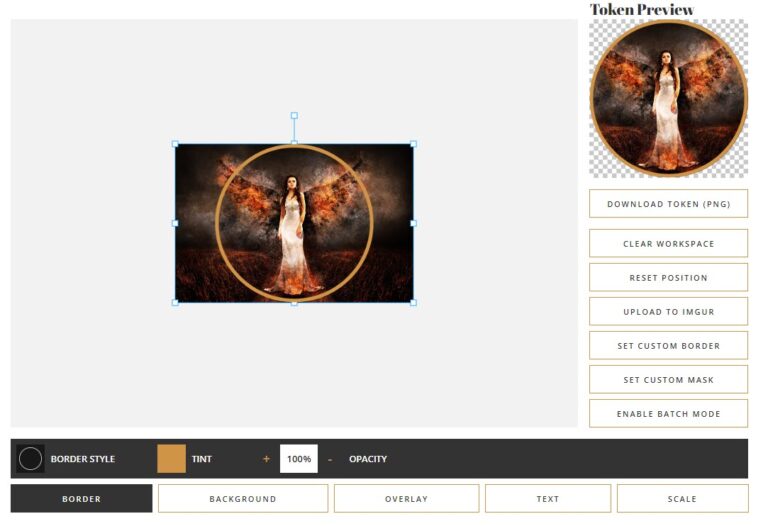Select the Overlay tab

coord(406,498)
